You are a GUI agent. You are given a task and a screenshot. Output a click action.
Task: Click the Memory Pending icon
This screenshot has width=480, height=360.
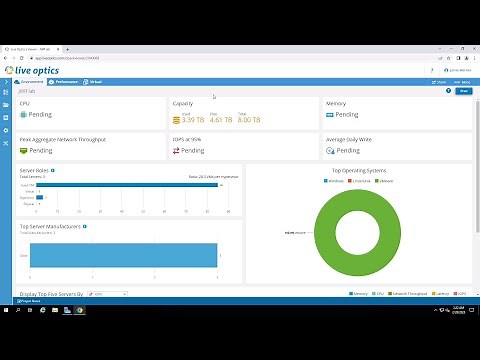click(330, 115)
